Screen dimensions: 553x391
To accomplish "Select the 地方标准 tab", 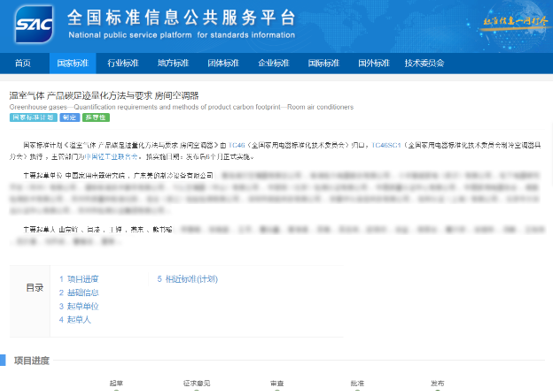I will coord(173,63).
